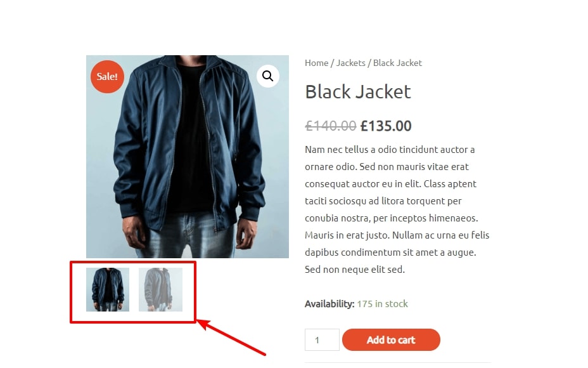Screen dimensions: 588x368
Task: Focus the quantity input field showing 1
Action: pos(322,340)
